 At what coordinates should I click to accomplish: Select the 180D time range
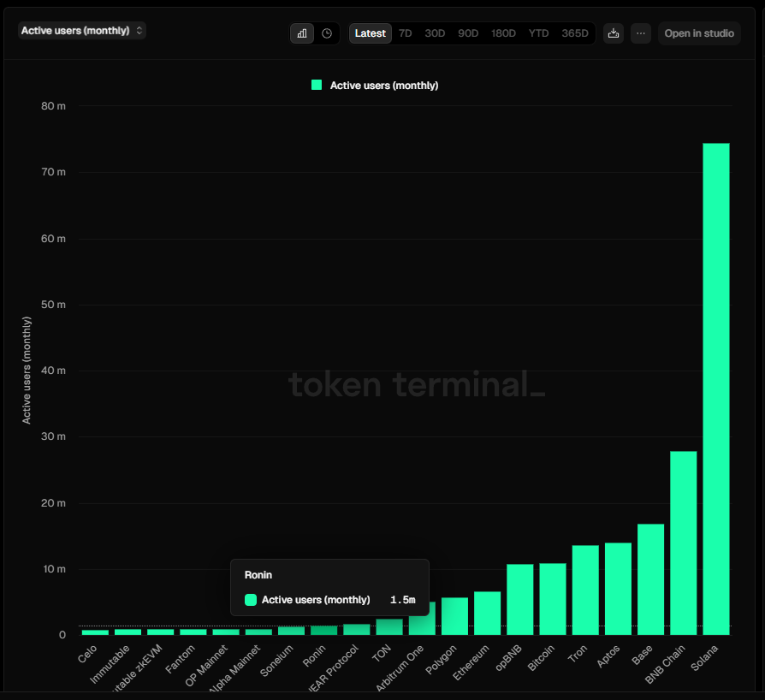click(503, 33)
